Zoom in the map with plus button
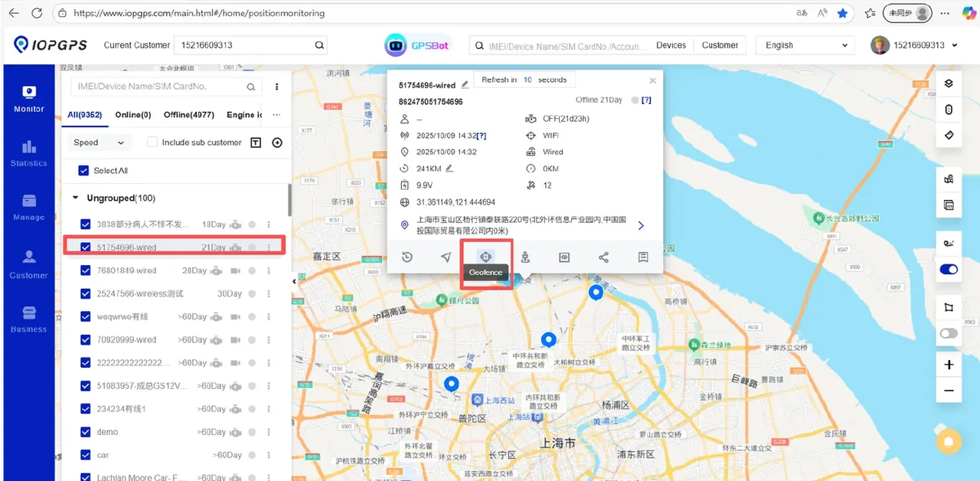Screen dimensions: 980x481 click(949, 365)
